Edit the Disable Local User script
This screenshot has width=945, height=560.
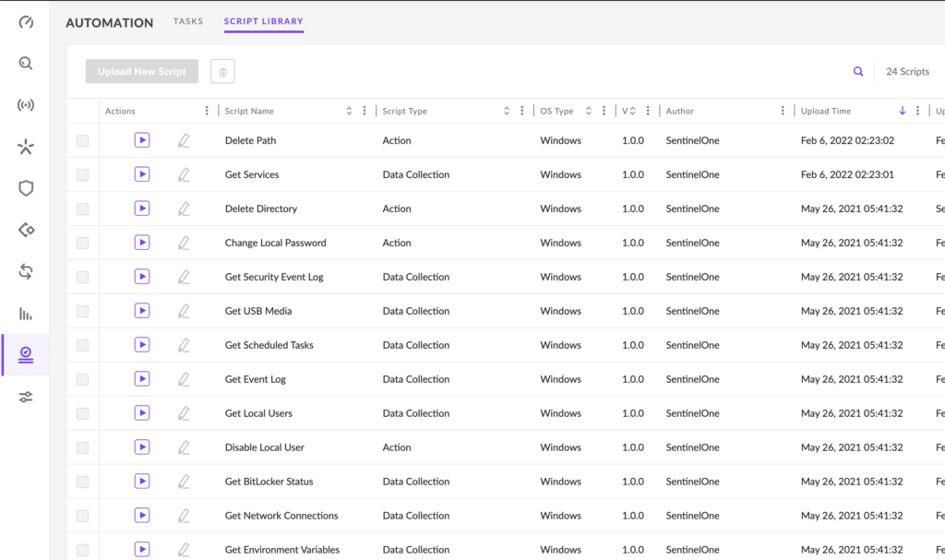click(x=184, y=447)
